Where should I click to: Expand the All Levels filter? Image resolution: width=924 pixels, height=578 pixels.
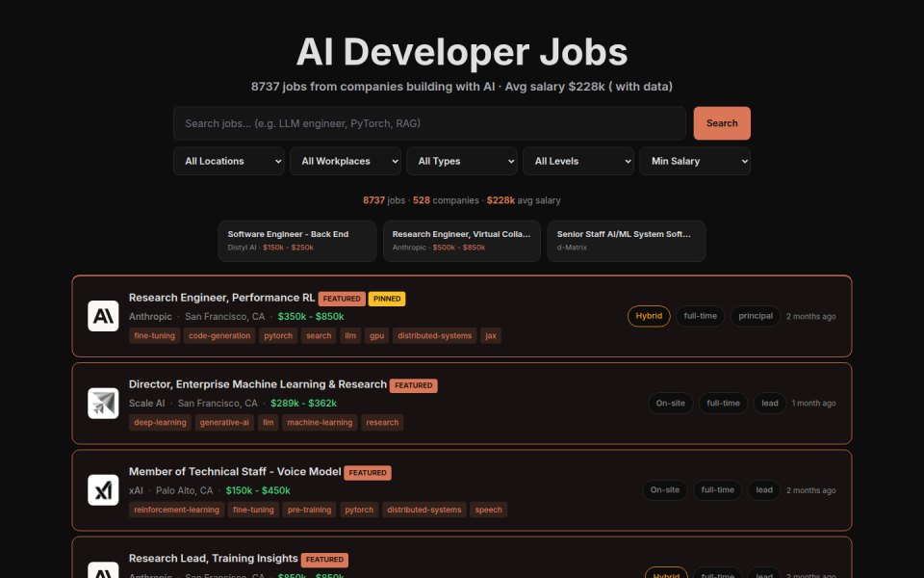[x=578, y=161]
